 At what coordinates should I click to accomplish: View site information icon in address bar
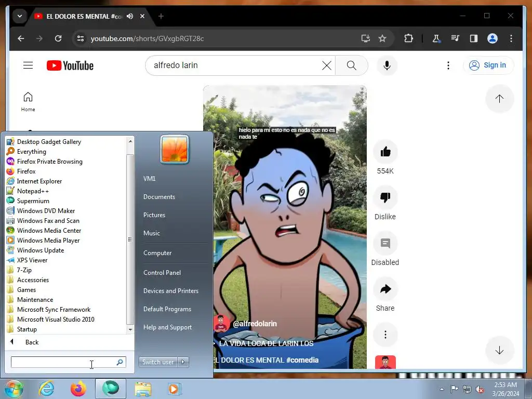tap(81, 38)
